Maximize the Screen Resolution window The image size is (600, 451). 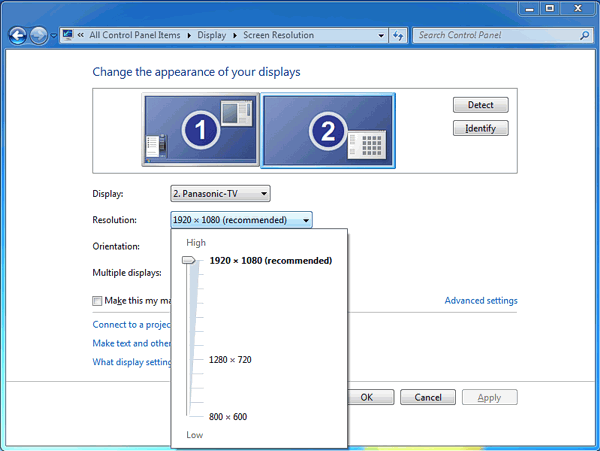550,8
